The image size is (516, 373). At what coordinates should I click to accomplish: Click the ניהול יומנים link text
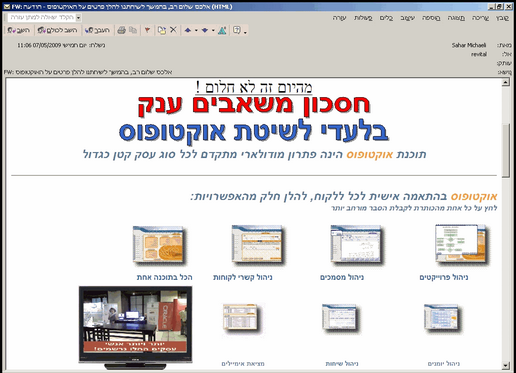444,364
